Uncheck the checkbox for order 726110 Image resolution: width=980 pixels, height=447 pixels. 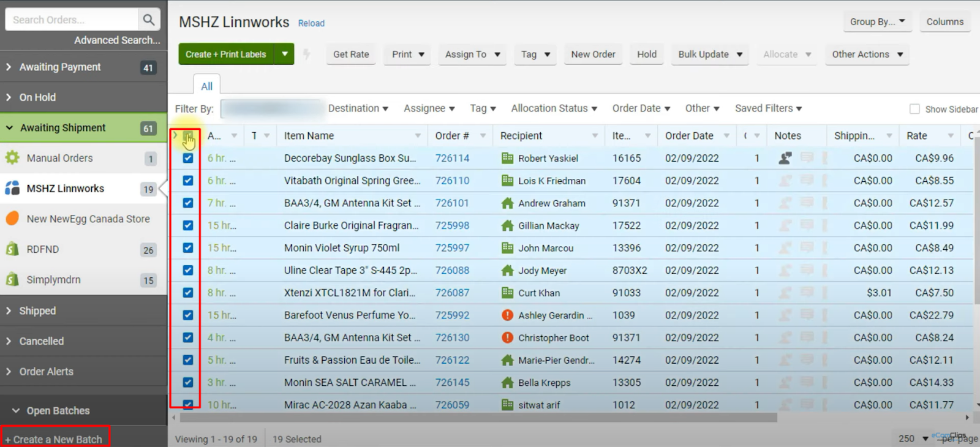tap(188, 181)
